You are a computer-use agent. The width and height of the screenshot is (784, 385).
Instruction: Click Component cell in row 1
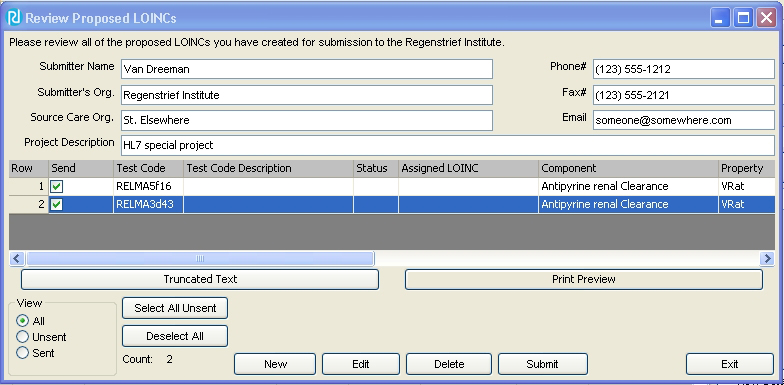coord(628,186)
